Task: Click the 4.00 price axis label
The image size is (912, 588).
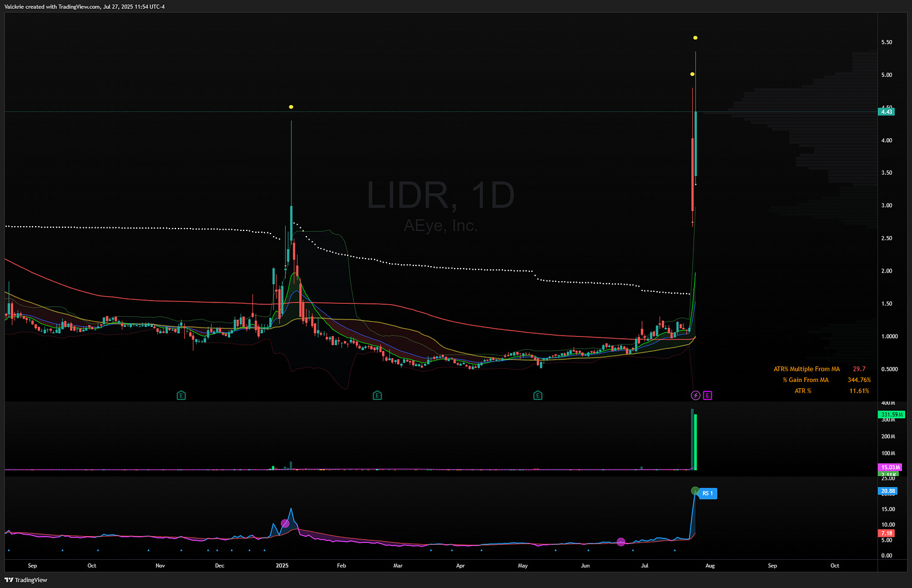Action: [886, 140]
